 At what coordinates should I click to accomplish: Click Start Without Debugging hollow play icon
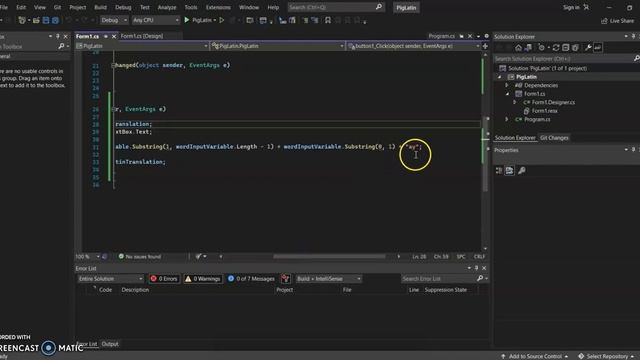(222, 20)
